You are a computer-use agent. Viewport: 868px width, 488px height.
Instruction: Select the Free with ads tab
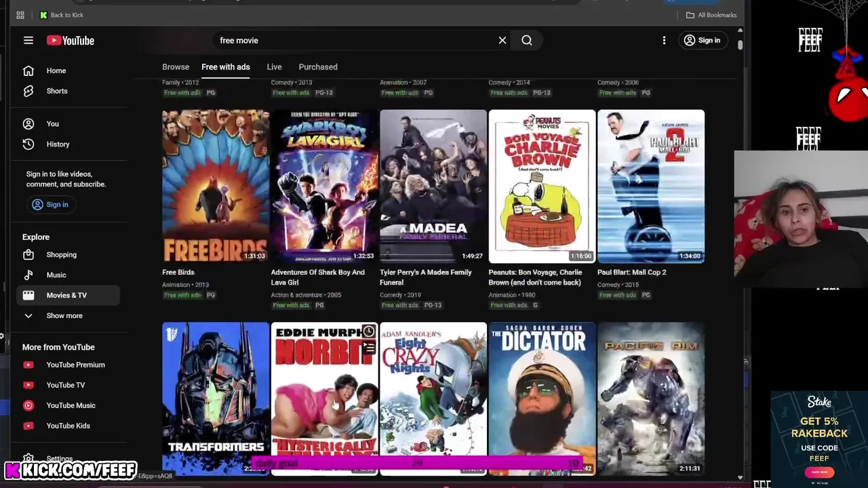(226, 67)
